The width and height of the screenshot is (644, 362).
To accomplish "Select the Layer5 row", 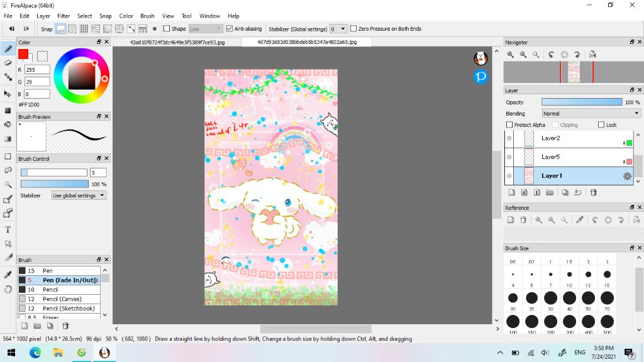I will coord(569,157).
